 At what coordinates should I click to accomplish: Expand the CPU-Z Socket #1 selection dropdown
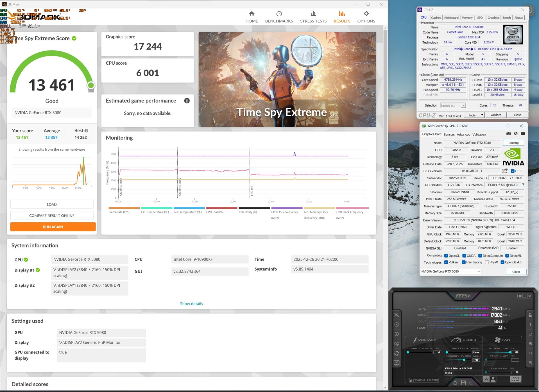pyautogui.click(x=463, y=106)
